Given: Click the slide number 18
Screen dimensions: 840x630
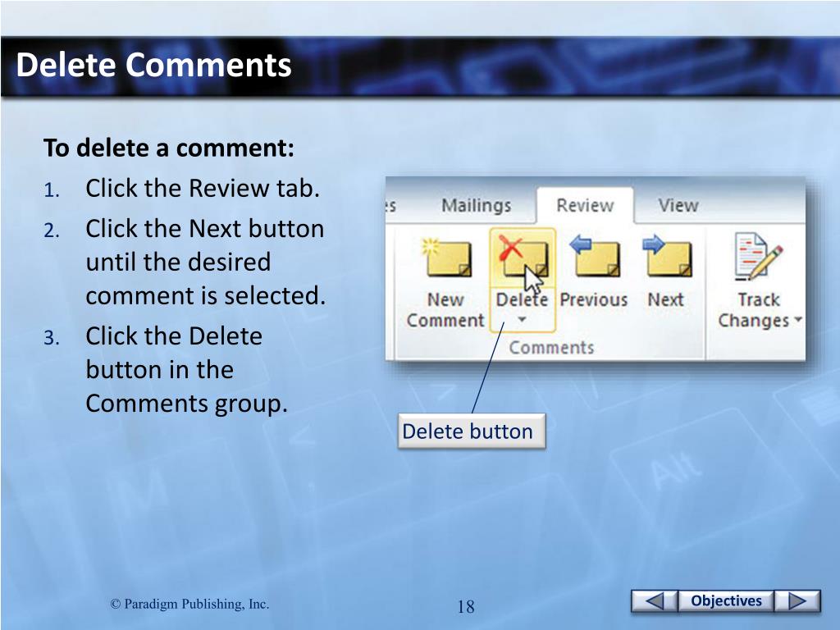Looking at the screenshot, I should (x=466, y=606).
